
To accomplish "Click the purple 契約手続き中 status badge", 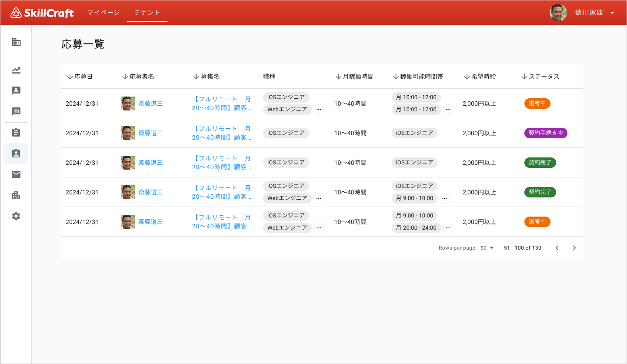I will (x=545, y=133).
